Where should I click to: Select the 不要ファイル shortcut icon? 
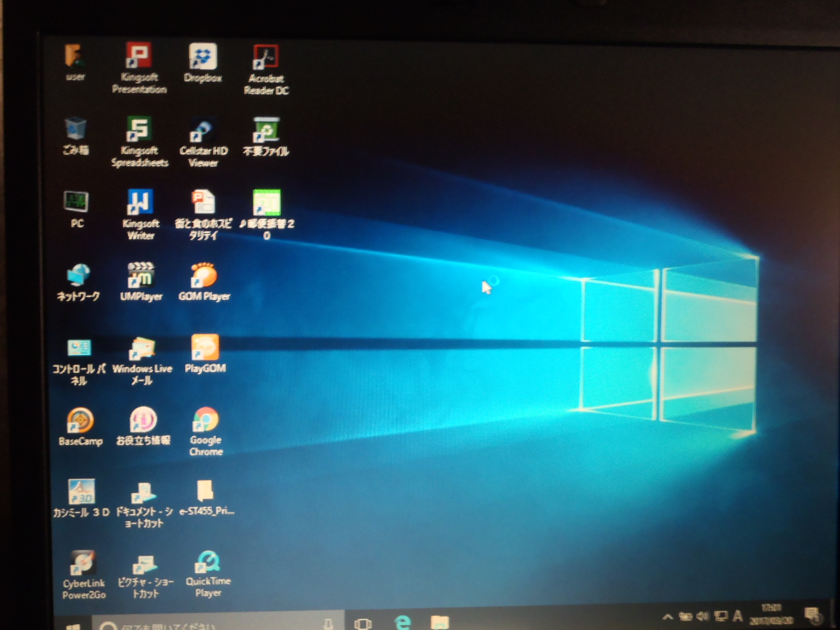[266, 136]
